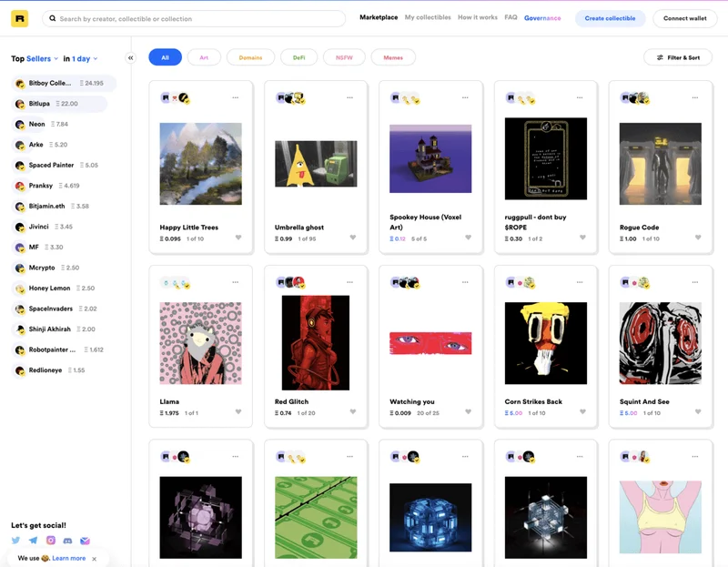Open the Filter & Sort panel
The width and height of the screenshot is (728, 567).
click(x=680, y=56)
